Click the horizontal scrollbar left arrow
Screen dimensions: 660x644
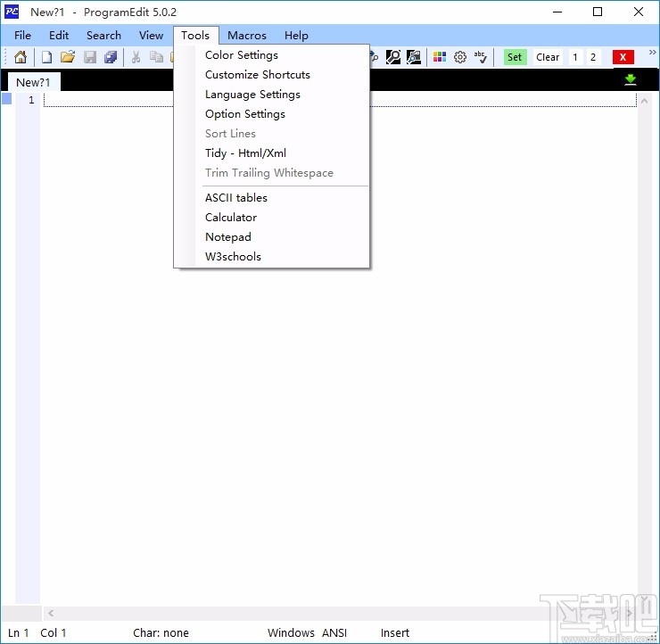(x=51, y=614)
